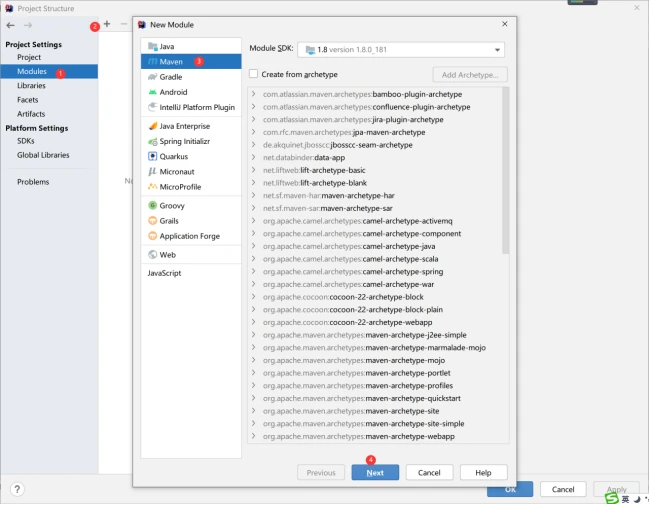Click the Sogou input method tray icon
Viewport: 650px width, 505px height.
[x=612, y=498]
